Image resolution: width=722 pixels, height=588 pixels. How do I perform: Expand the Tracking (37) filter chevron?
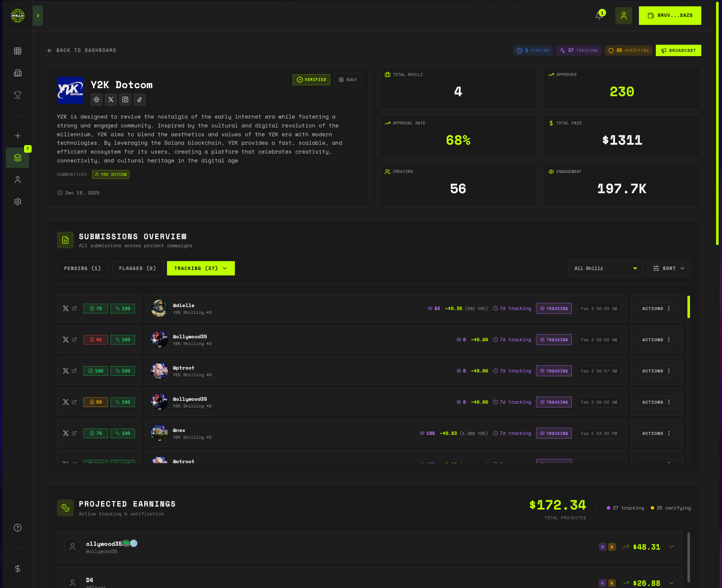point(225,268)
